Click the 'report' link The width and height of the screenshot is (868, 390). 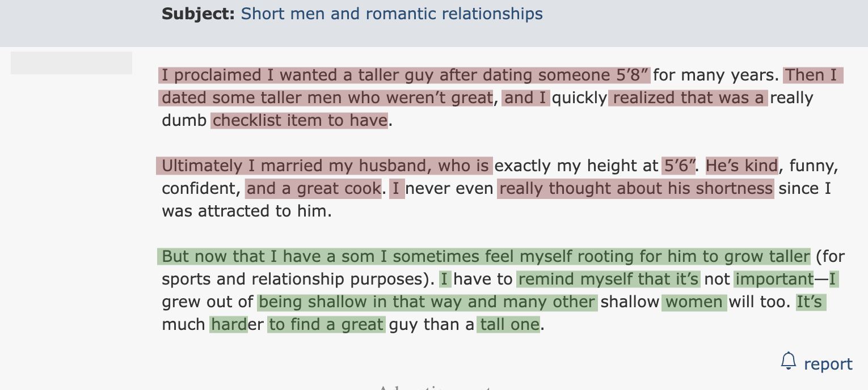click(x=828, y=363)
